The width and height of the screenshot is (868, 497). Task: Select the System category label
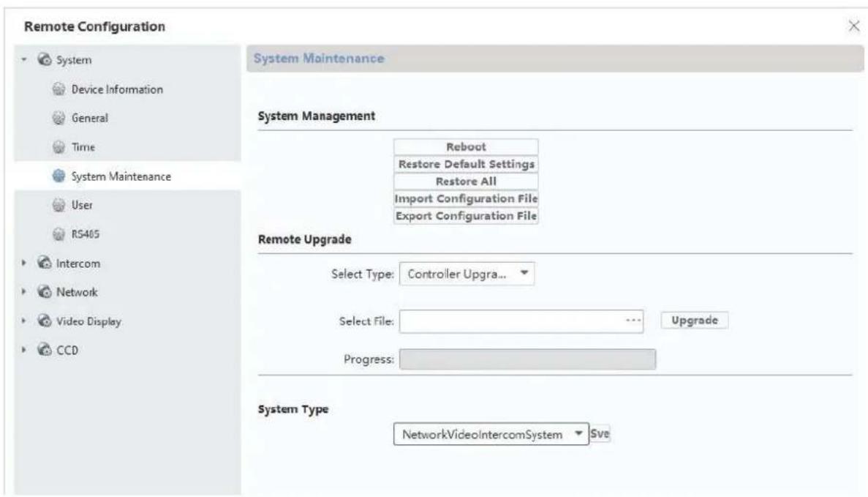click(x=74, y=60)
